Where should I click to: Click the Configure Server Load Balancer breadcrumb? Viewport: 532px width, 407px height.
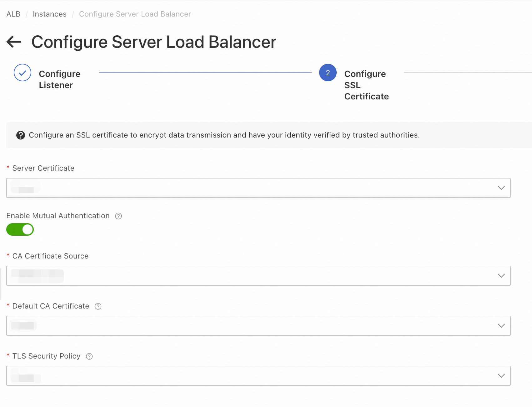(x=135, y=14)
